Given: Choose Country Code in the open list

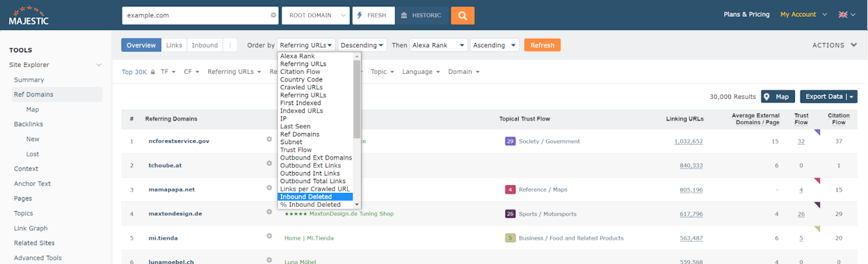Looking at the screenshot, I should coord(316,79).
